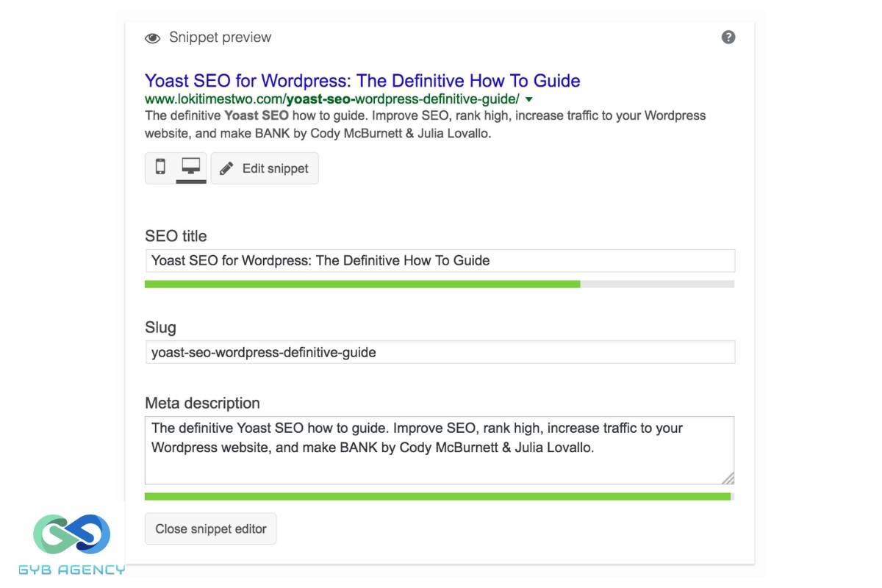Click the Edit snippet button

tap(265, 168)
